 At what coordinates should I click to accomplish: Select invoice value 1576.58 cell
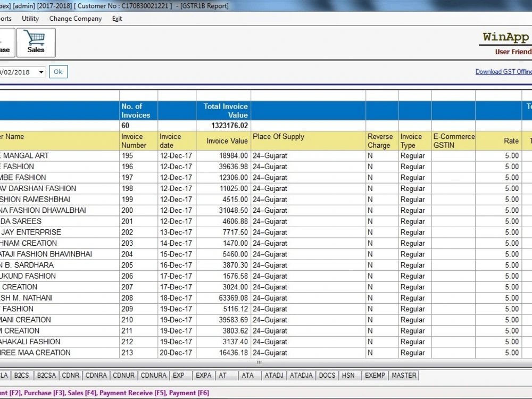(x=223, y=276)
